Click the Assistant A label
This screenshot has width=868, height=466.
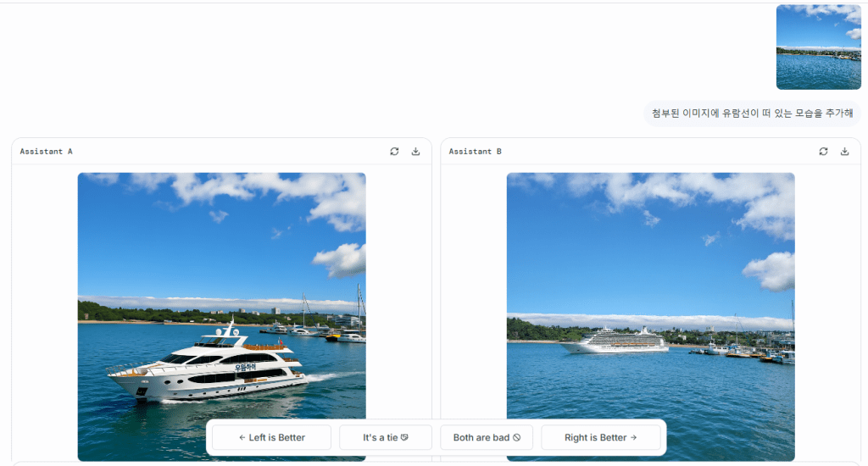[46, 151]
